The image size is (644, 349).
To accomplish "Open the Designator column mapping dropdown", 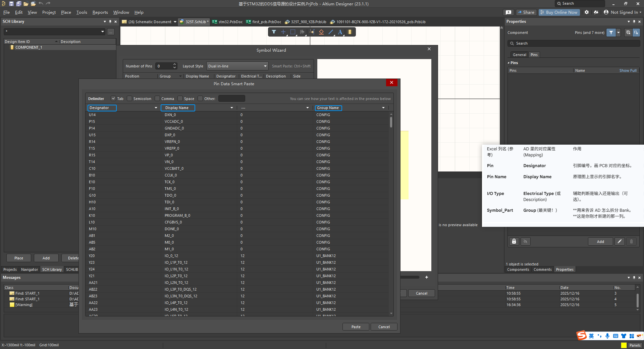I will point(156,108).
